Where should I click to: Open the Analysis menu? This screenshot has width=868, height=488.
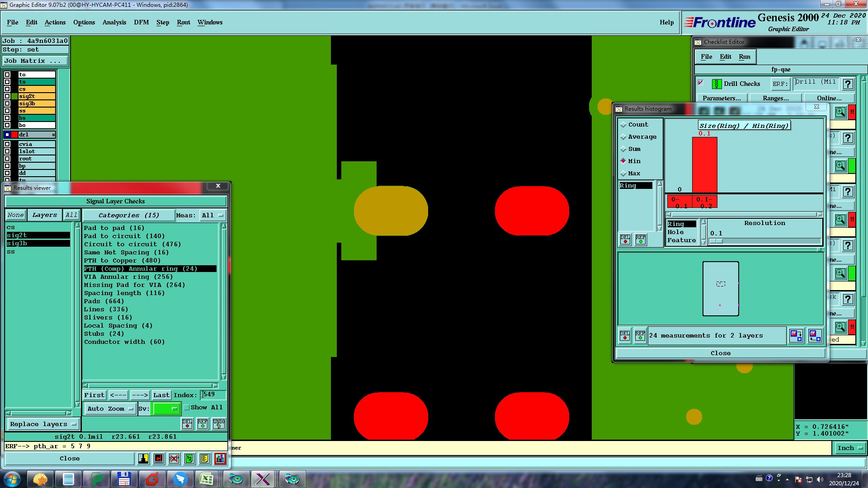pos(114,22)
